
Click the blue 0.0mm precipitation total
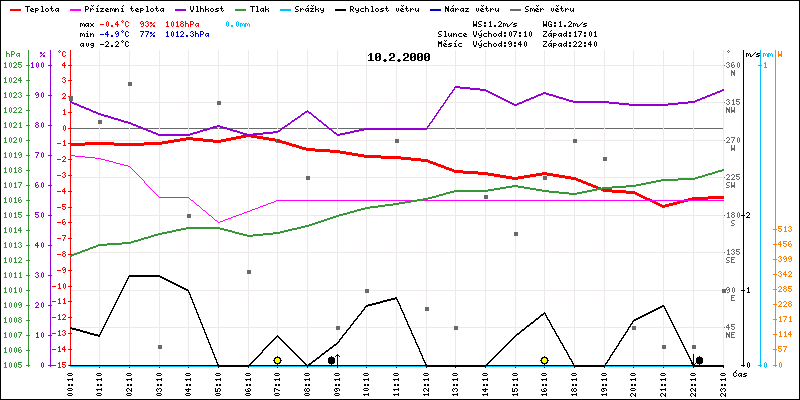point(237,22)
